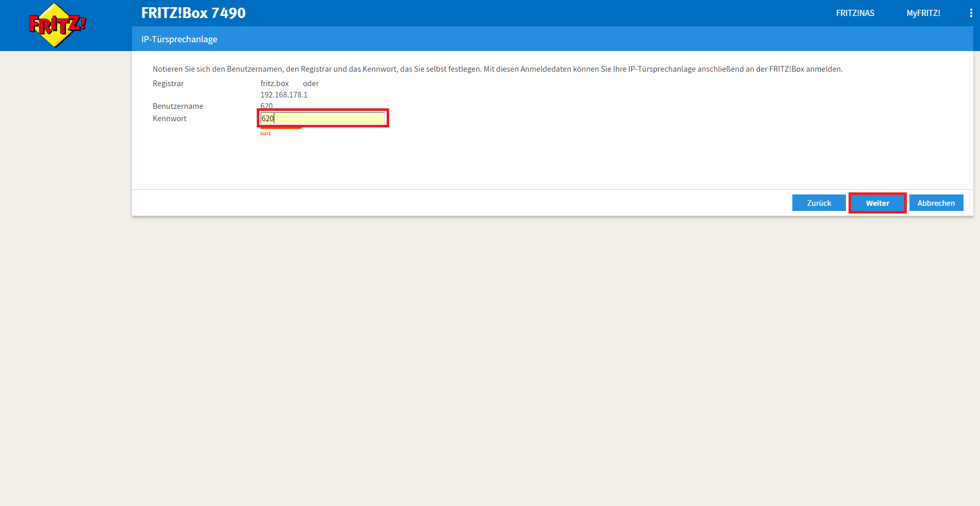Click the red password strength bar
The image size is (980, 506).
pos(281,128)
